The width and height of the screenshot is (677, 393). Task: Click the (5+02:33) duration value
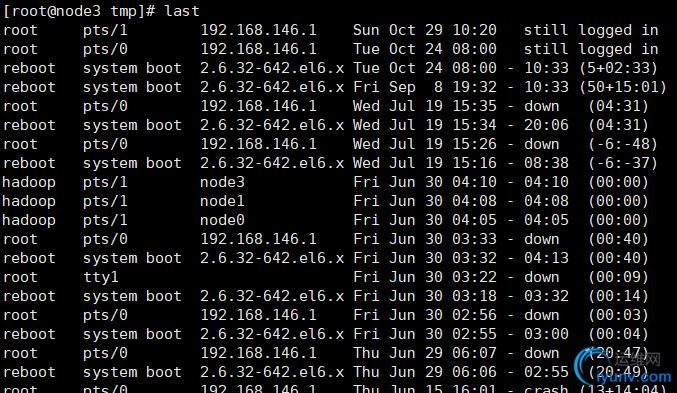618,68
